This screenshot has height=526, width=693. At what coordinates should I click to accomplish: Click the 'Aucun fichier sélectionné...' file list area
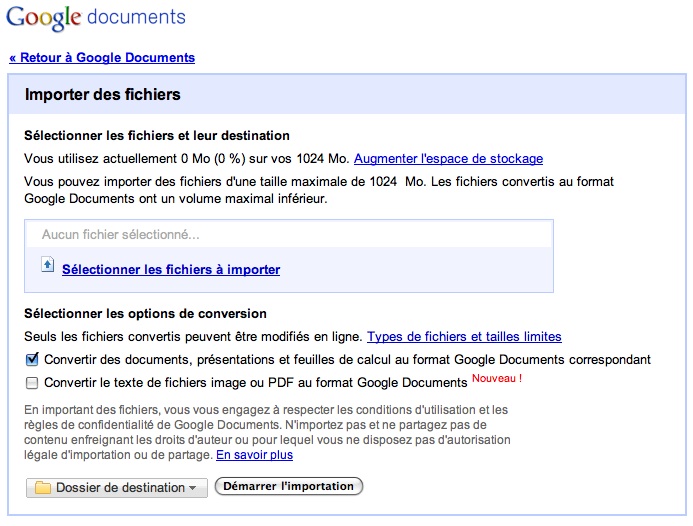[289, 234]
